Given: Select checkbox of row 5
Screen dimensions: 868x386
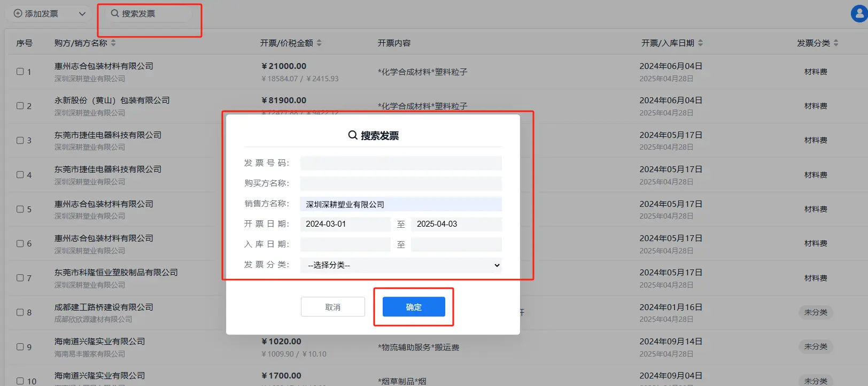Looking at the screenshot, I should coord(20,209).
